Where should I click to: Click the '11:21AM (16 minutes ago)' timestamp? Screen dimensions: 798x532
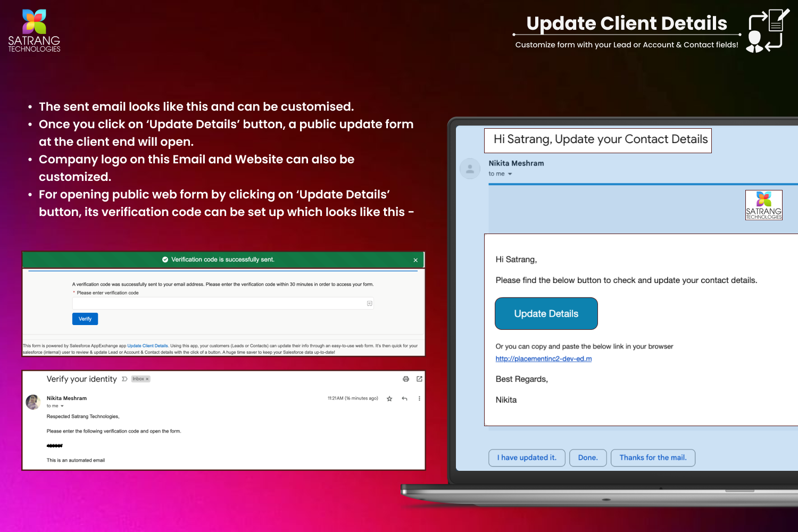[353, 398]
